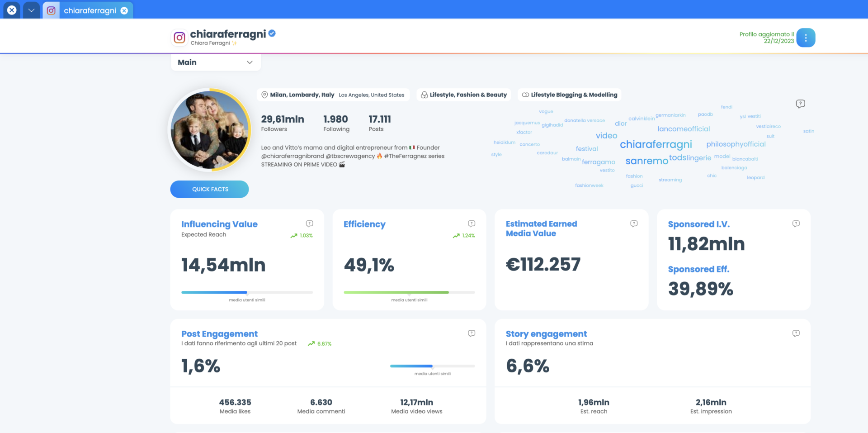Screen dimensions: 868x433
Task: Open the three-dot options menu
Action: 806,38
